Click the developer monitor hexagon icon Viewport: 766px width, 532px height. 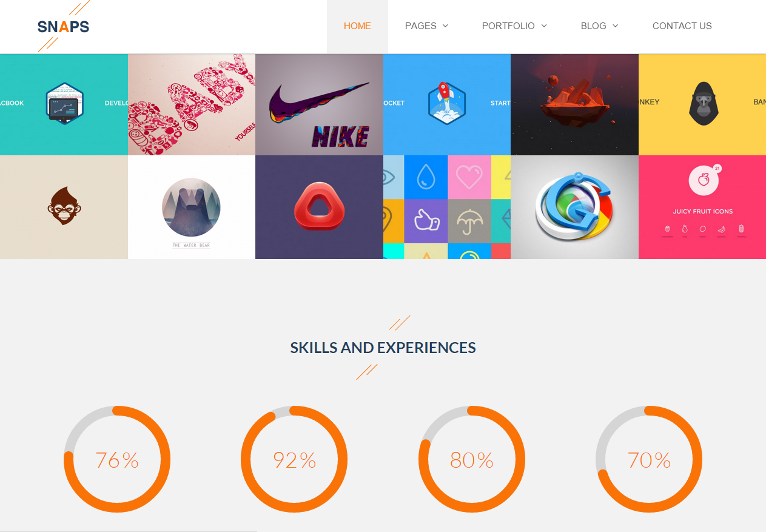[64, 103]
